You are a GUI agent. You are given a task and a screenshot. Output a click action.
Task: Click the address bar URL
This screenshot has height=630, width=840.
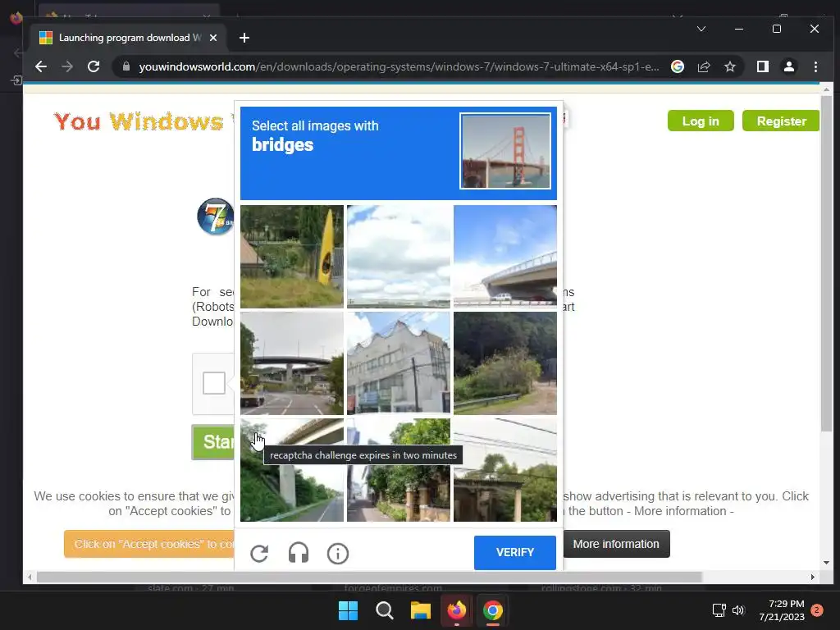[x=399, y=66]
